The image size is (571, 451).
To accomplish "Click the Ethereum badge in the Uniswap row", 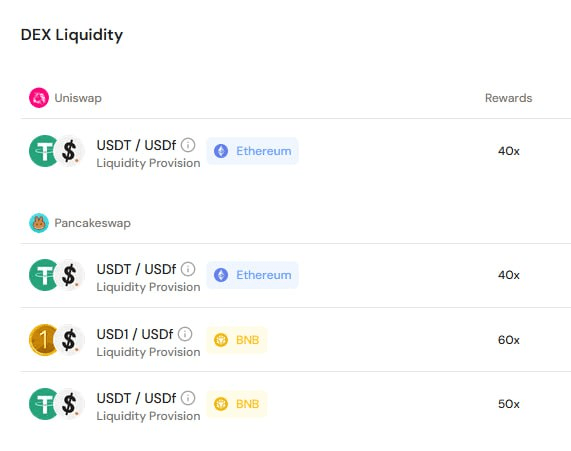I will [252, 151].
